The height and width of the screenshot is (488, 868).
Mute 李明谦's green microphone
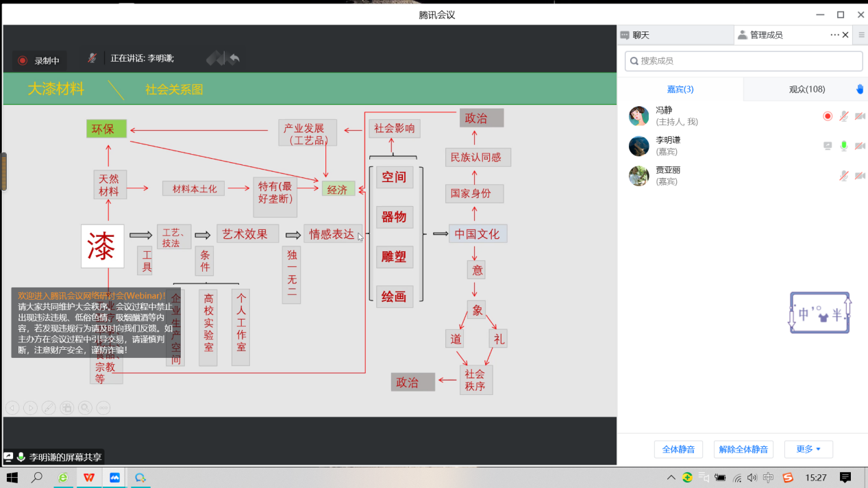point(844,146)
